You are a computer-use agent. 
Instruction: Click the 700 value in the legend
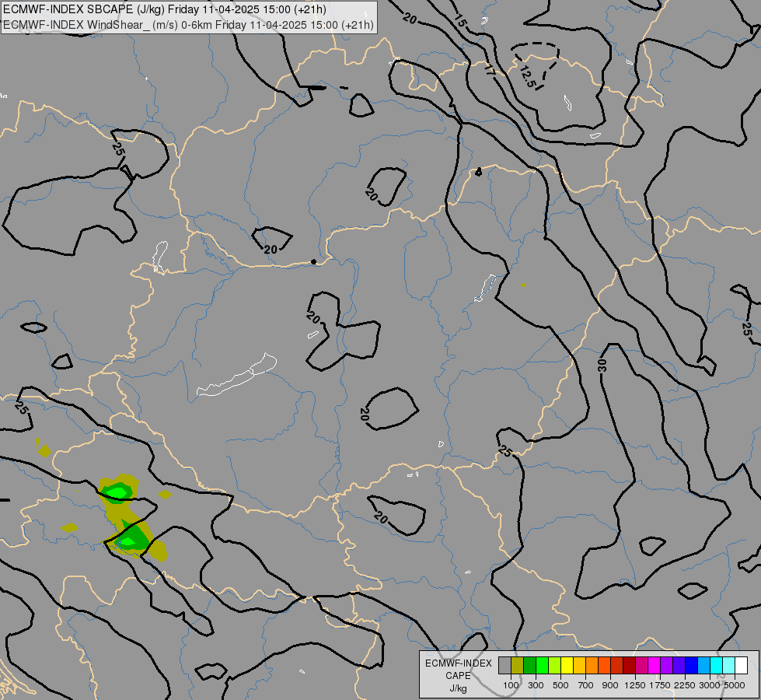pos(586,685)
